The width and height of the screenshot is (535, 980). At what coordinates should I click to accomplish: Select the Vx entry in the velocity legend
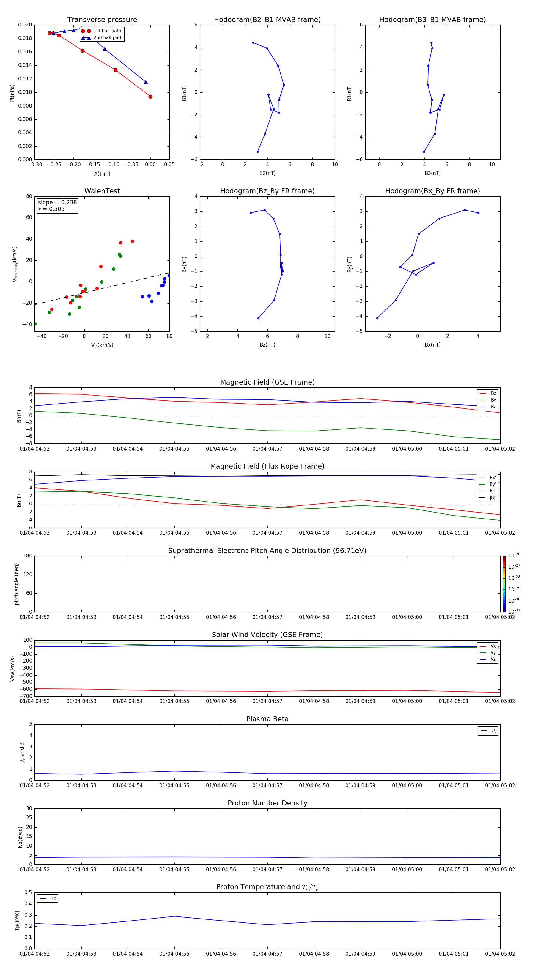coord(488,646)
